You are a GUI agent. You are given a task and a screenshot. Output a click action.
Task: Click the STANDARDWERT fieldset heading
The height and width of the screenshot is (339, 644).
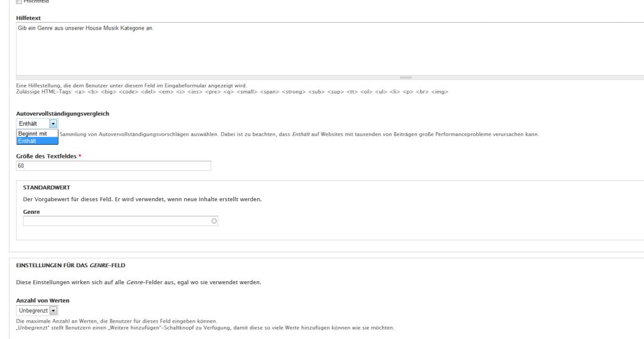pyautogui.click(x=46, y=187)
